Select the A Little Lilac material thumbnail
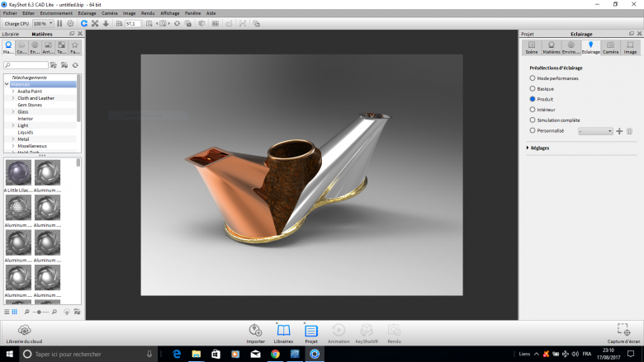644x362 pixels. tap(18, 173)
